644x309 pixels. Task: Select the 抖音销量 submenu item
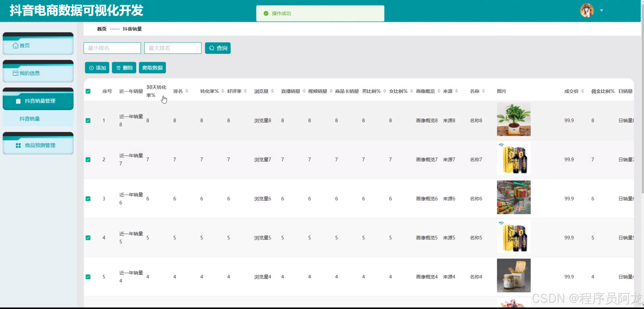tap(30, 119)
